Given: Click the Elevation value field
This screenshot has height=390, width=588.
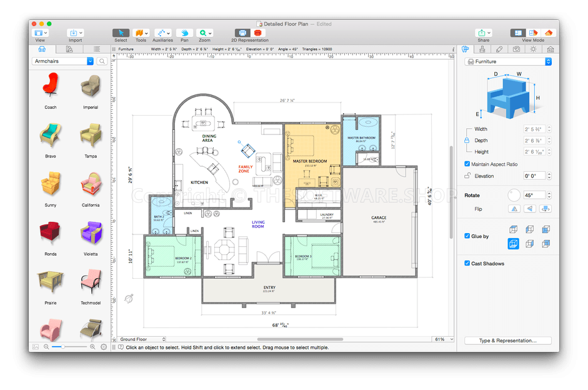Looking at the screenshot, I should pos(534,176).
